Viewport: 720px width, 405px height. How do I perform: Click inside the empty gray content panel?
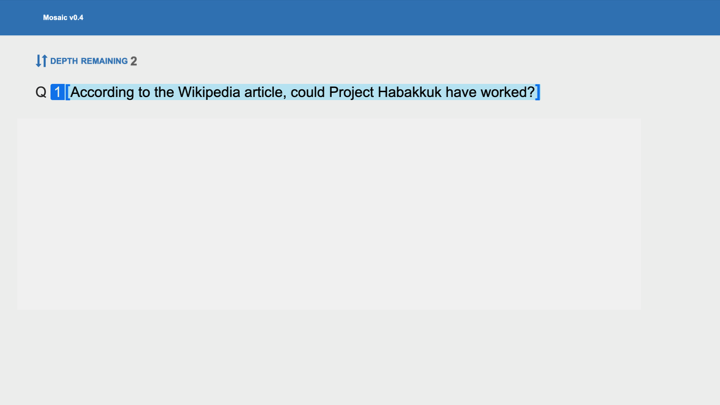(x=329, y=214)
